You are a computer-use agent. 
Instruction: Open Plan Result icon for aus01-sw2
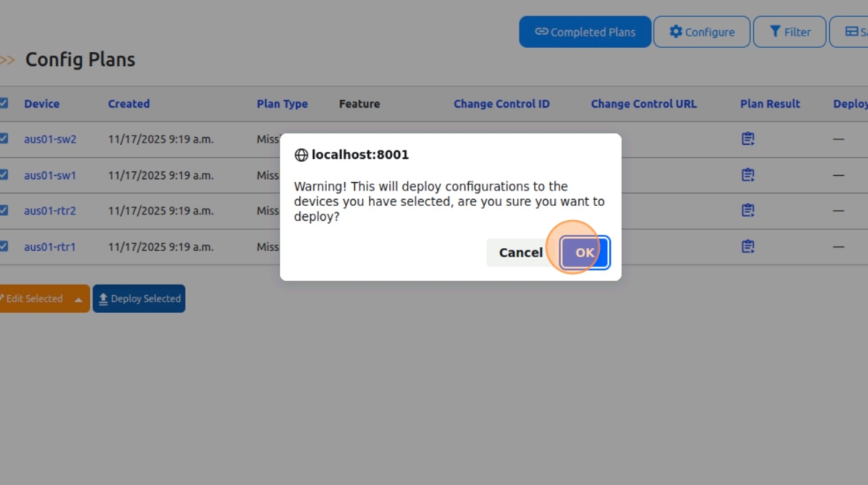pyautogui.click(x=748, y=139)
